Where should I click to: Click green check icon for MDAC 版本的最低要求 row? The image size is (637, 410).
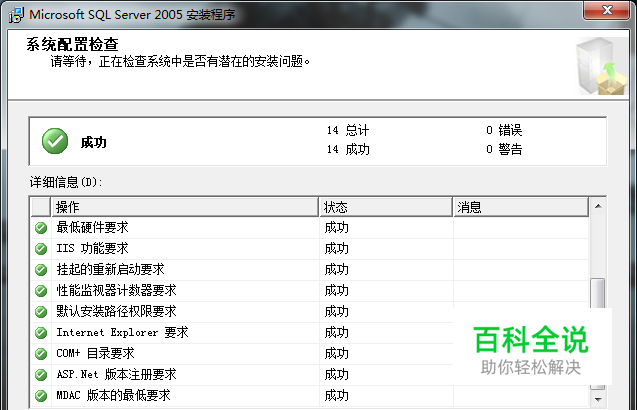[x=41, y=396]
